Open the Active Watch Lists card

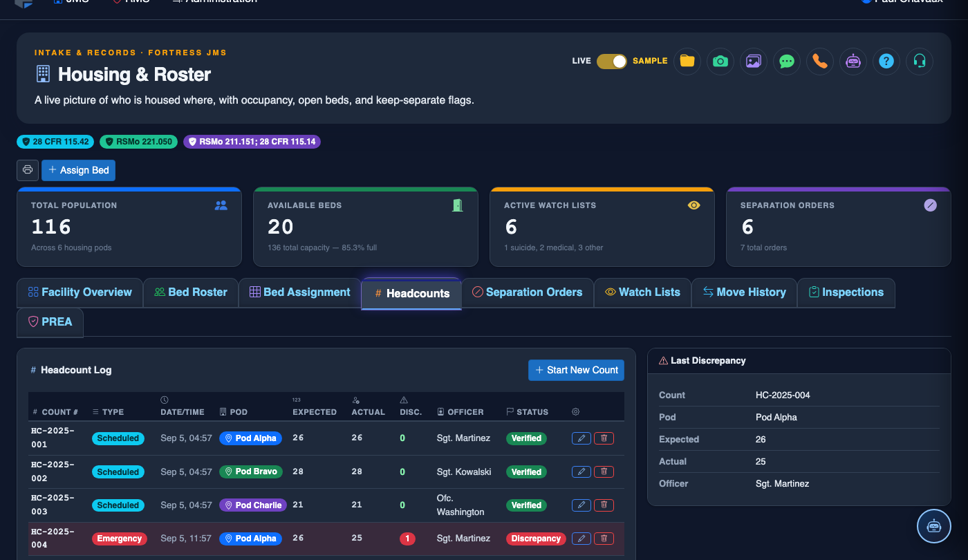coord(602,227)
